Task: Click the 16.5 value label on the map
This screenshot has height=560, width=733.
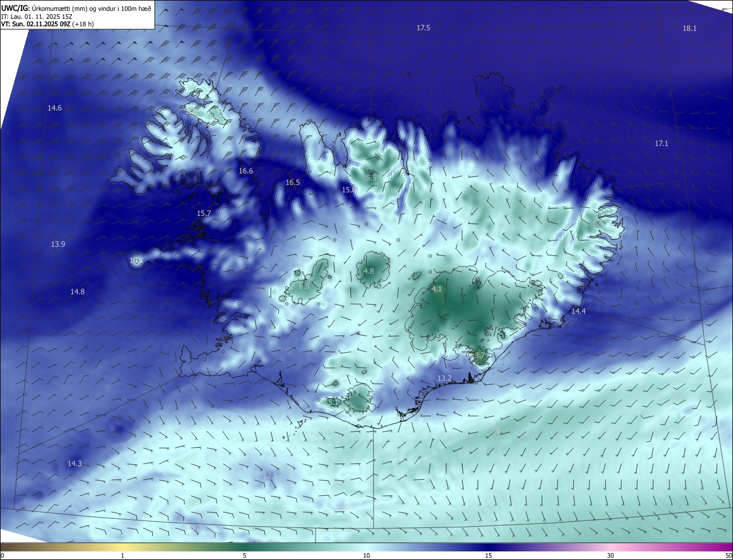Action: 293,183
